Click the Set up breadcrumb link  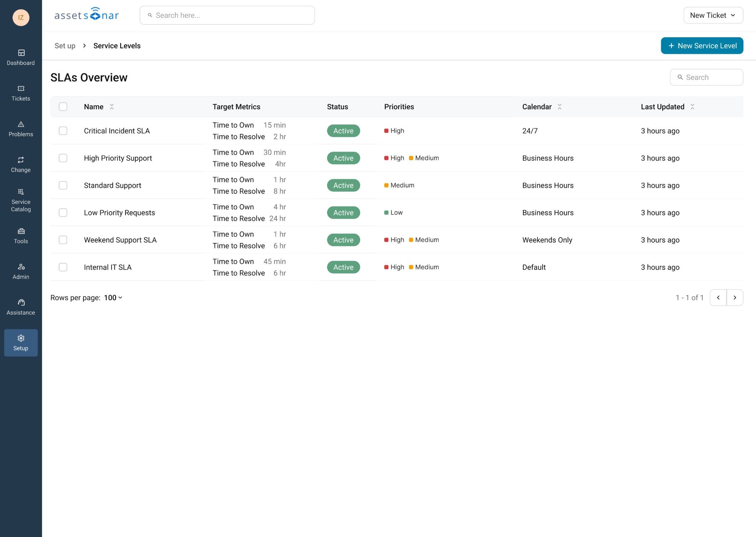(x=65, y=46)
